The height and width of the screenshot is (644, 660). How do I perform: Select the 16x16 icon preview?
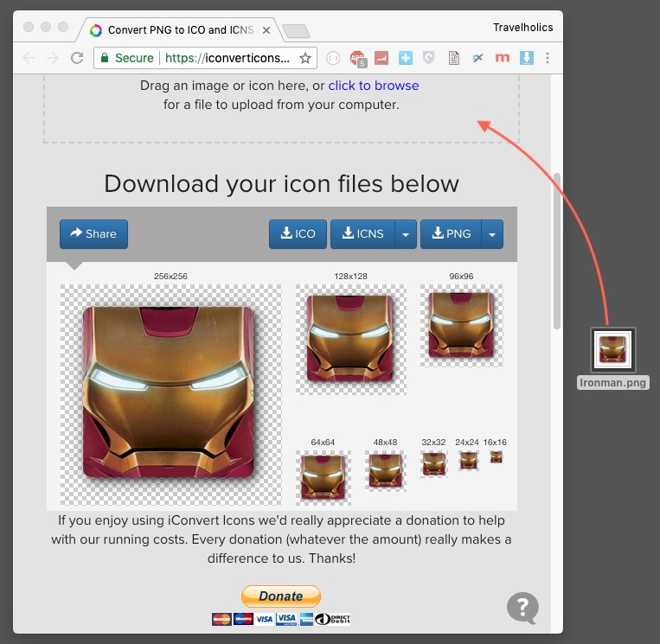coord(497,457)
